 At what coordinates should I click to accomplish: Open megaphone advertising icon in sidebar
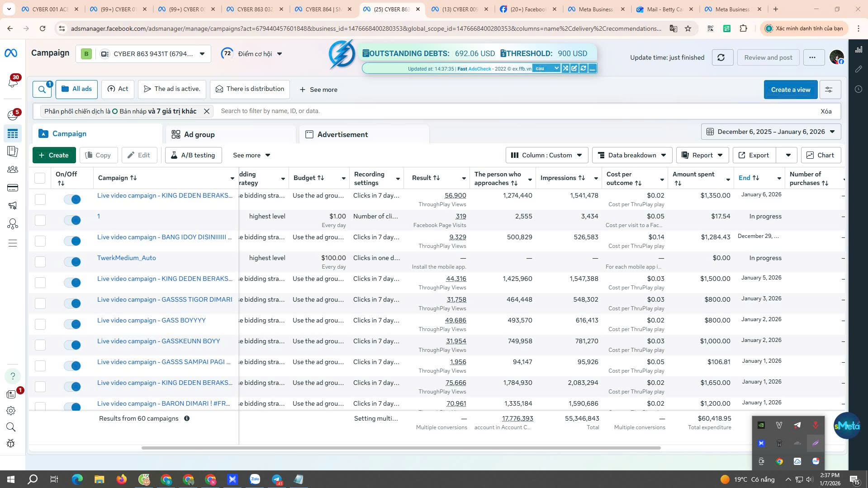[x=13, y=206]
